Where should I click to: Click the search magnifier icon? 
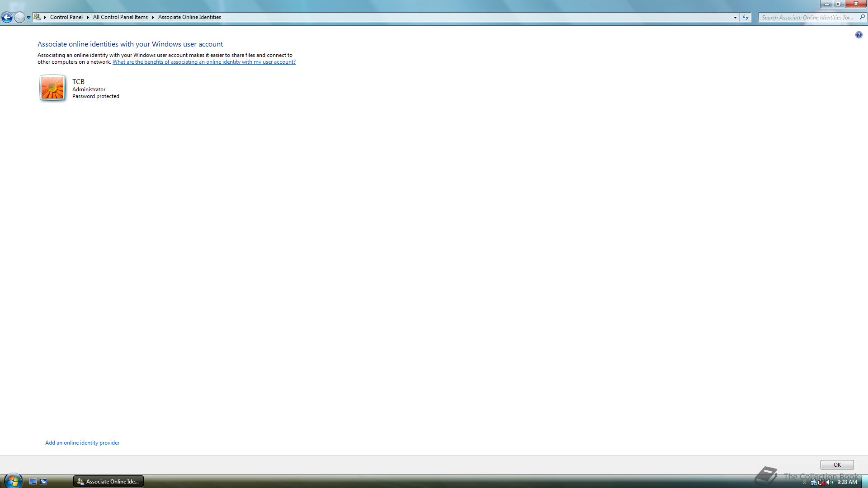(862, 18)
